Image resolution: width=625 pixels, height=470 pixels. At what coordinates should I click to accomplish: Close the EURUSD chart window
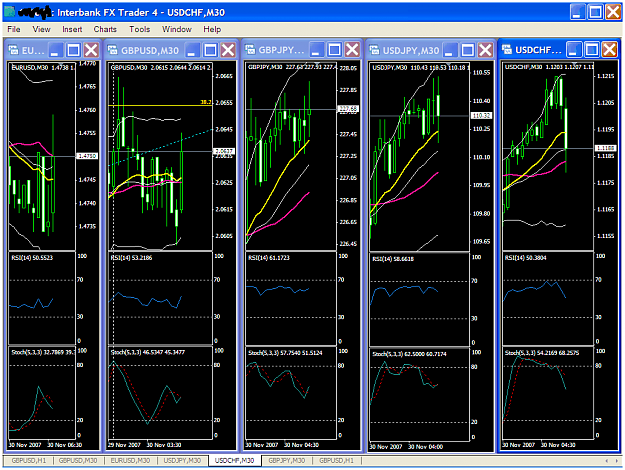(x=91, y=50)
